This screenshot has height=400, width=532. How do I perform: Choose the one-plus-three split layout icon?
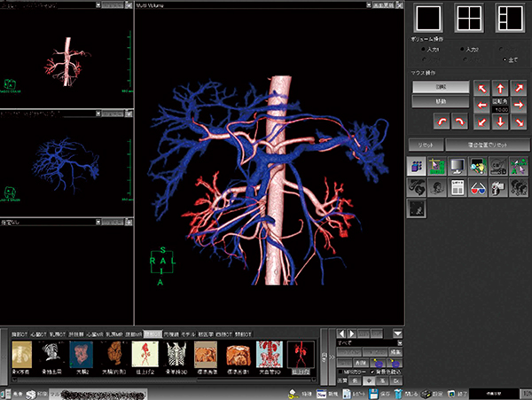[x=509, y=17]
